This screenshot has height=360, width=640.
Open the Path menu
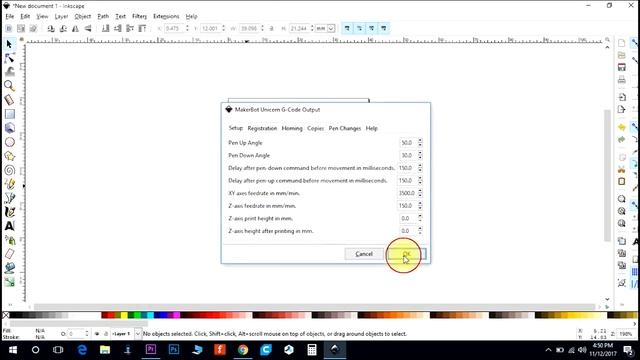pyautogui.click(x=103, y=16)
